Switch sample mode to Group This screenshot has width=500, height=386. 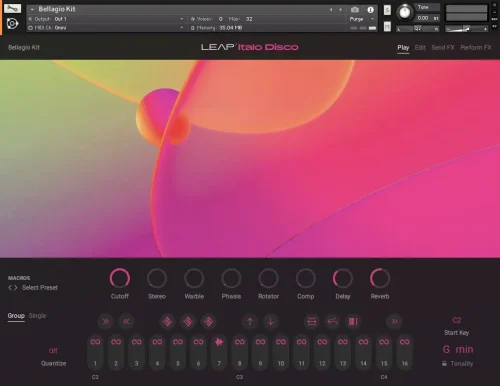[16, 316]
